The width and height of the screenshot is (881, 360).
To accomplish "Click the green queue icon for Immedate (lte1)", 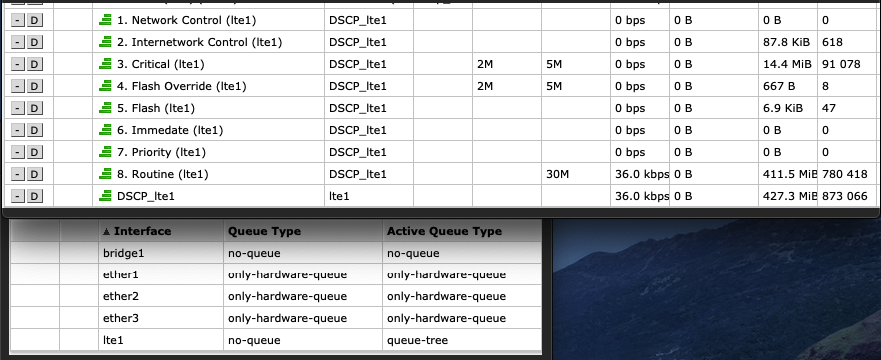I will pos(105,130).
